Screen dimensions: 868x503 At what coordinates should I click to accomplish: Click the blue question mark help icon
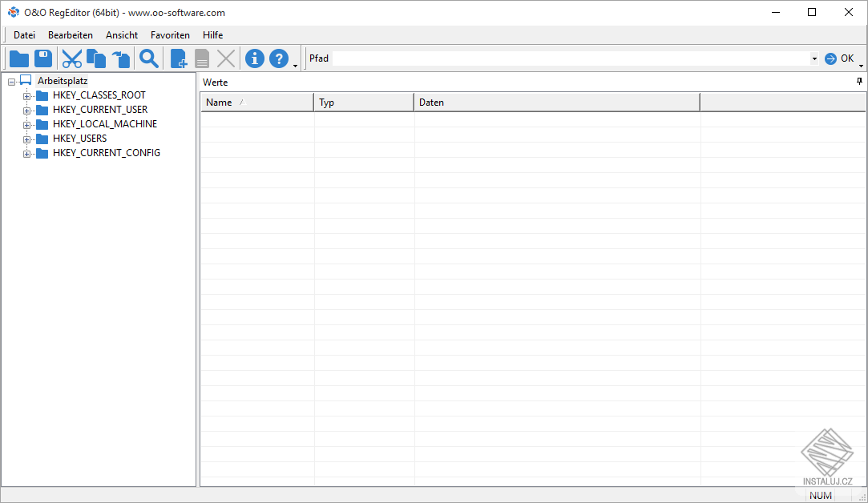tap(279, 58)
